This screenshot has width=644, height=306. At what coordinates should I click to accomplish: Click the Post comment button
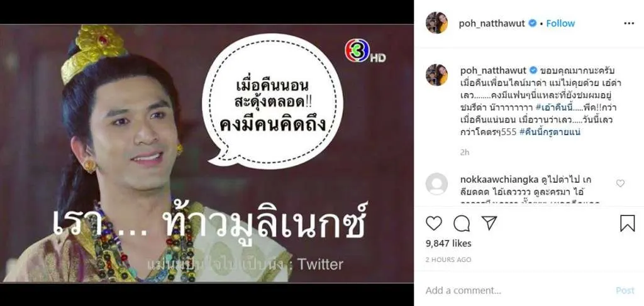pos(625,290)
